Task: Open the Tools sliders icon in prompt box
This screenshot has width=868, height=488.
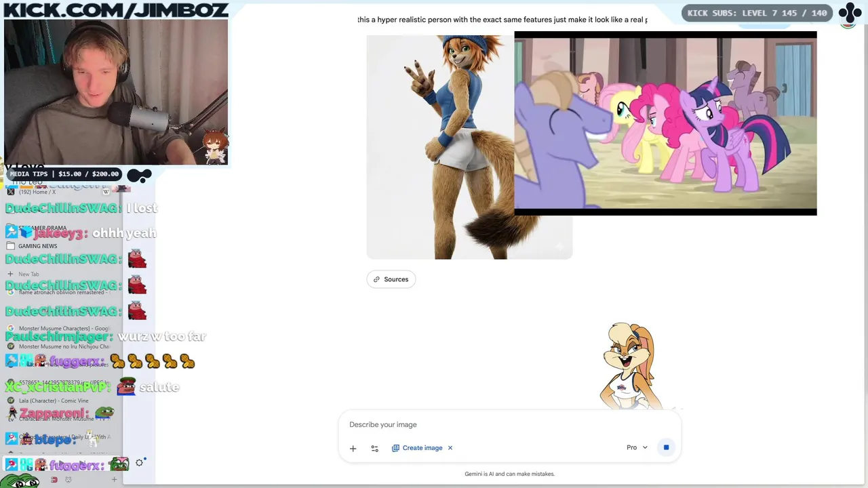Action: [374, 448]
